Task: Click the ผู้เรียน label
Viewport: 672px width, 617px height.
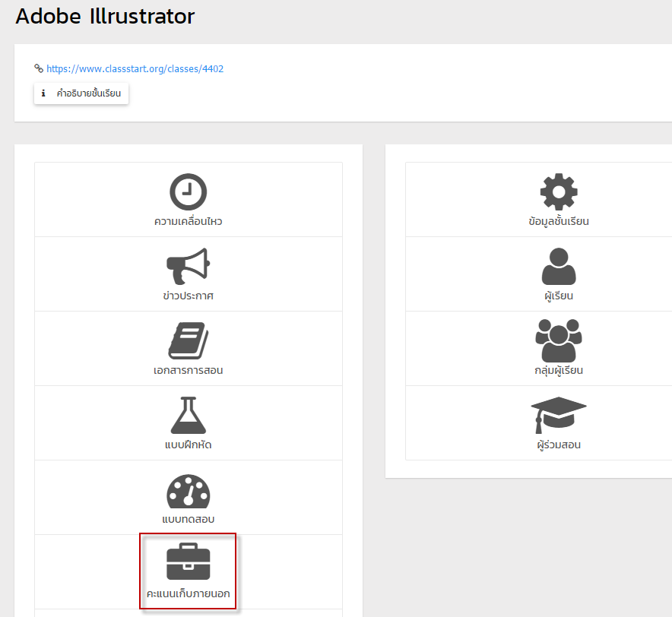Action: 559,296
